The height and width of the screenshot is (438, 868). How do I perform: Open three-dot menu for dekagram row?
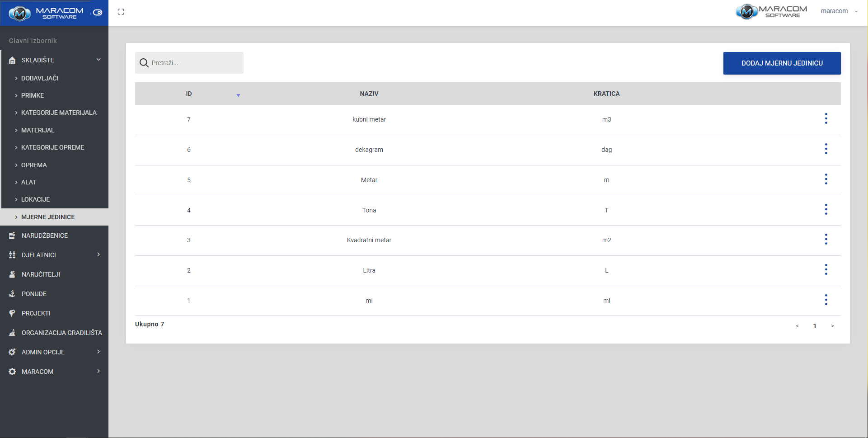coord(826,149)
